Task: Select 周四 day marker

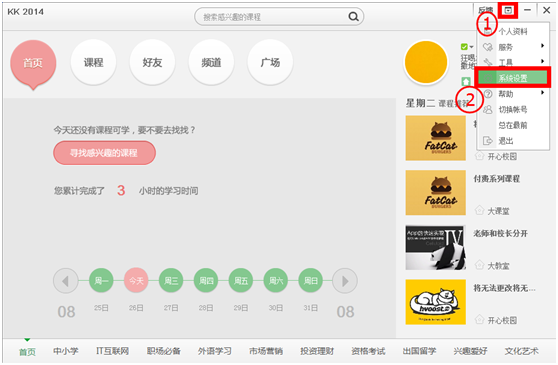Action: tap(206, 281)
